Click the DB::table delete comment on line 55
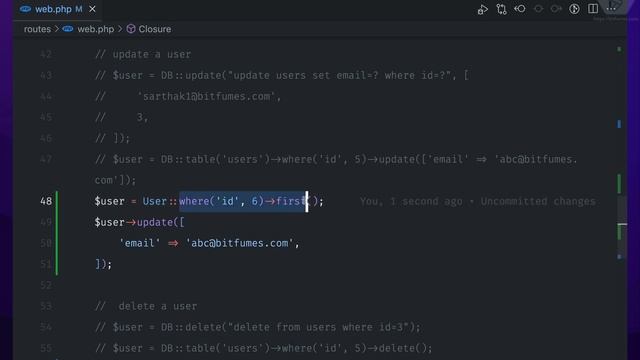Screen dimensions: 640x360 click(263, 348)
